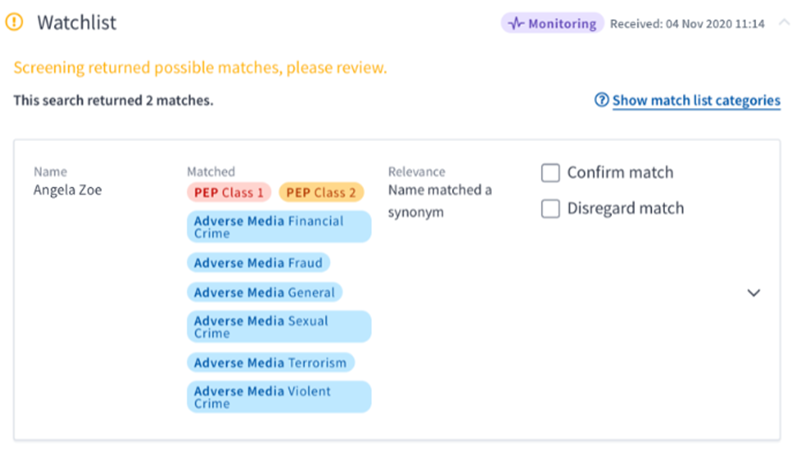Screen dimensions: 794x450
Task: Click the question mark help icon
Action: coord(601,100)
